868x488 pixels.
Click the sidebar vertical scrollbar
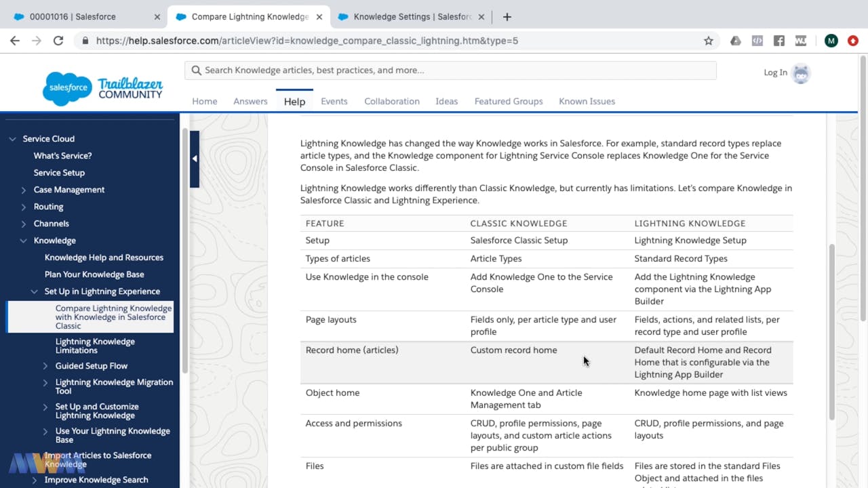pos(184,249)
